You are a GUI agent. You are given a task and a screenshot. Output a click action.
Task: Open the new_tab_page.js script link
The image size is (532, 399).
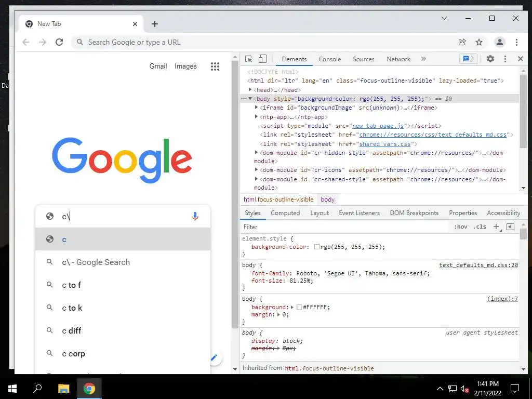click(x=378, y=126)
